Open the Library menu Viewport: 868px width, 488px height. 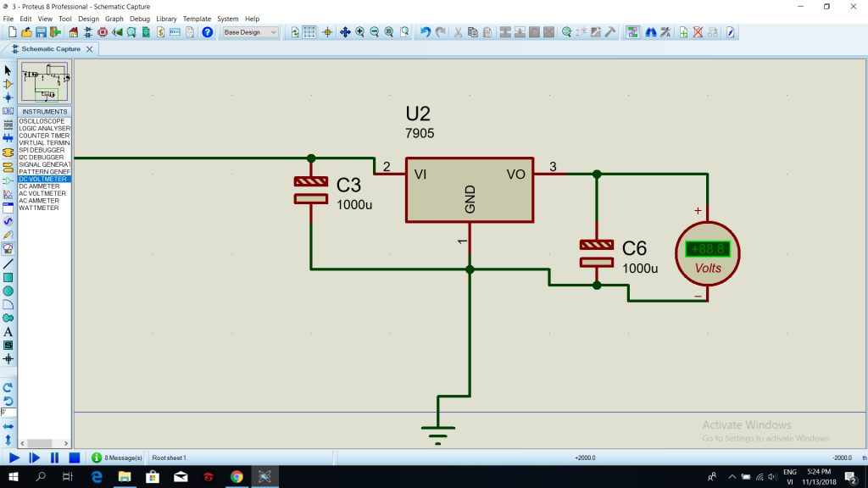click(166, 19)
